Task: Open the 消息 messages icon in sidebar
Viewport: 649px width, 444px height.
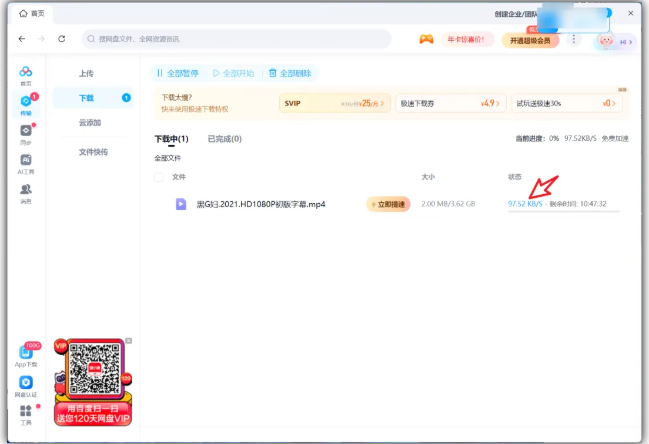Action: tap(26, 190)
